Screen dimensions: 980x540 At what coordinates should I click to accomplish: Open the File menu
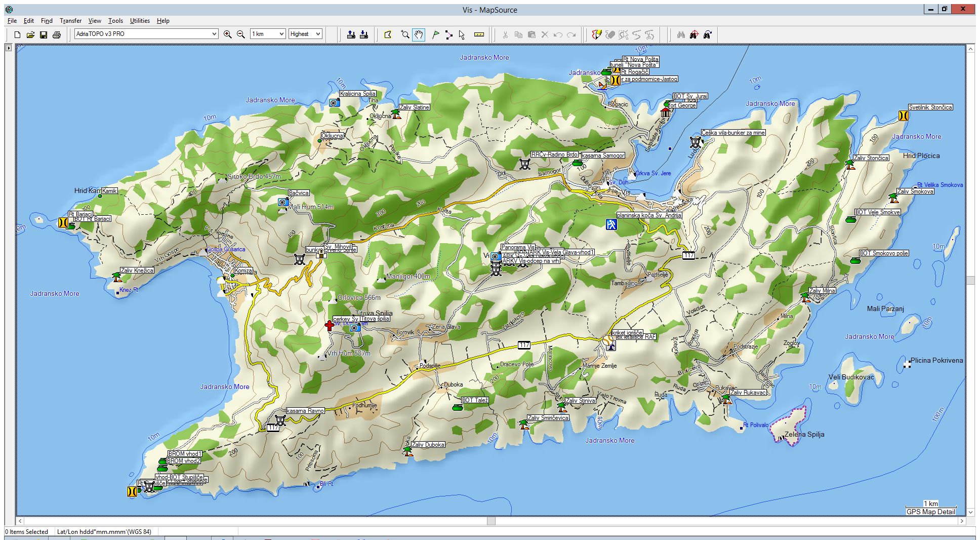pyautogui.click(x=12, y=21)
